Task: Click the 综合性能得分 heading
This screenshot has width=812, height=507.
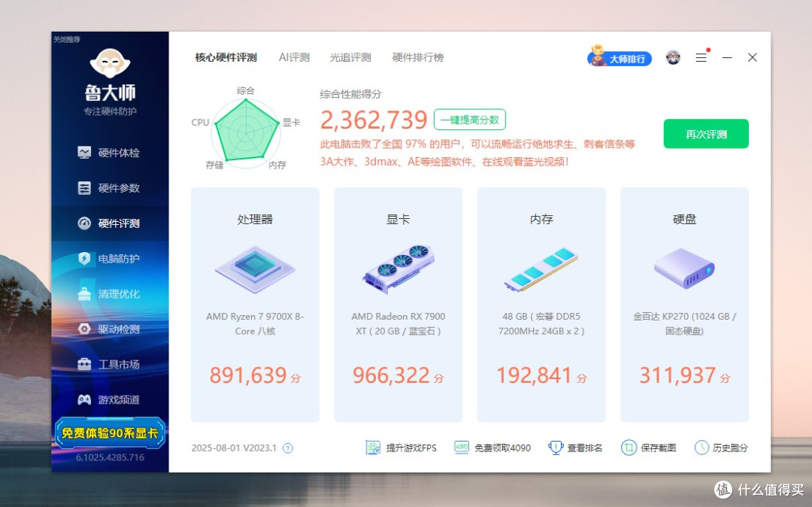Action: pyautogui.click(x=350, y=94)
